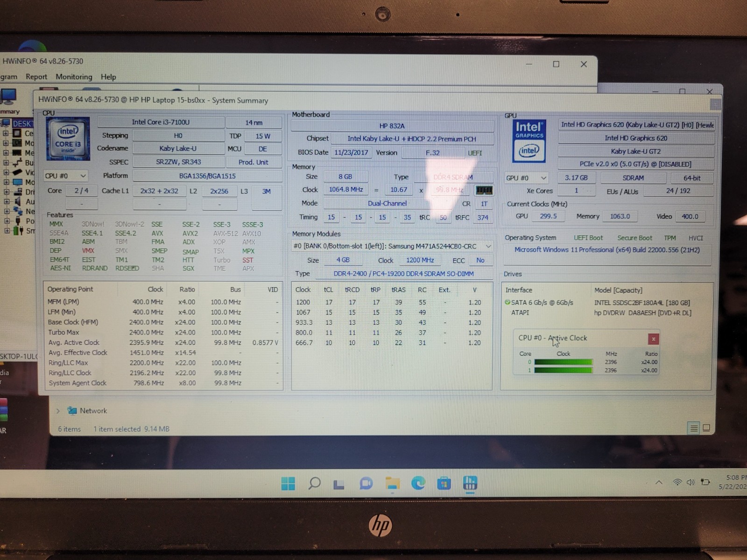Select the monitor tree icon
The width and height of the screenshot is (747, 560).
(17, 182)
